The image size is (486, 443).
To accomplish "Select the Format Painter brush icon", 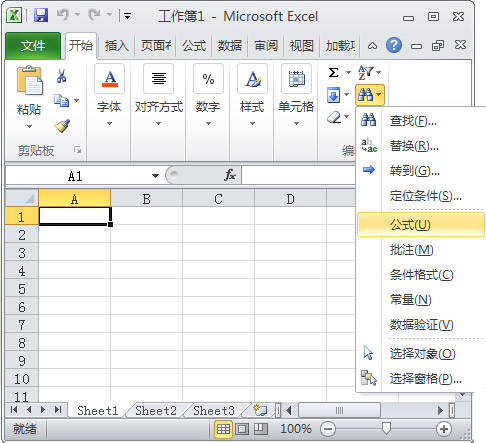I will click(62, 126).
